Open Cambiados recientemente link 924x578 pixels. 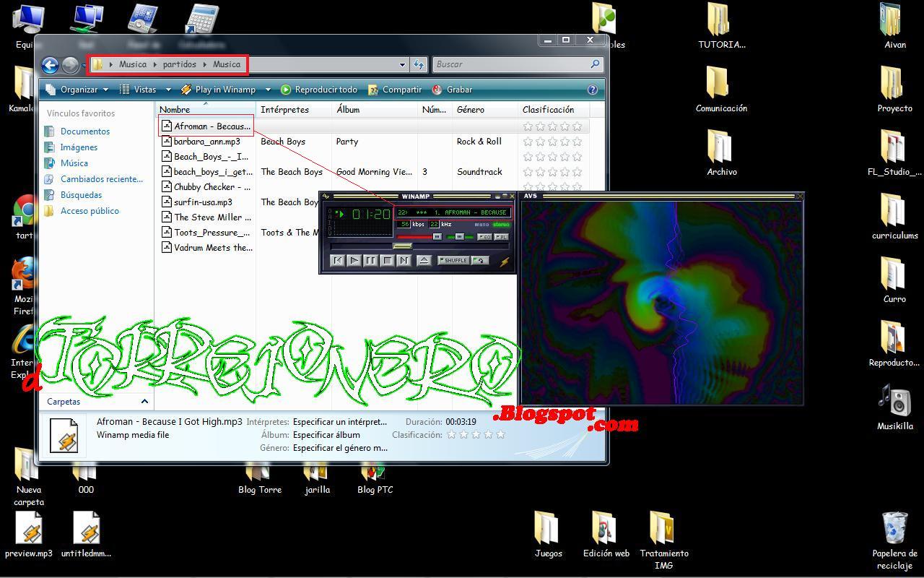(102, 179)
